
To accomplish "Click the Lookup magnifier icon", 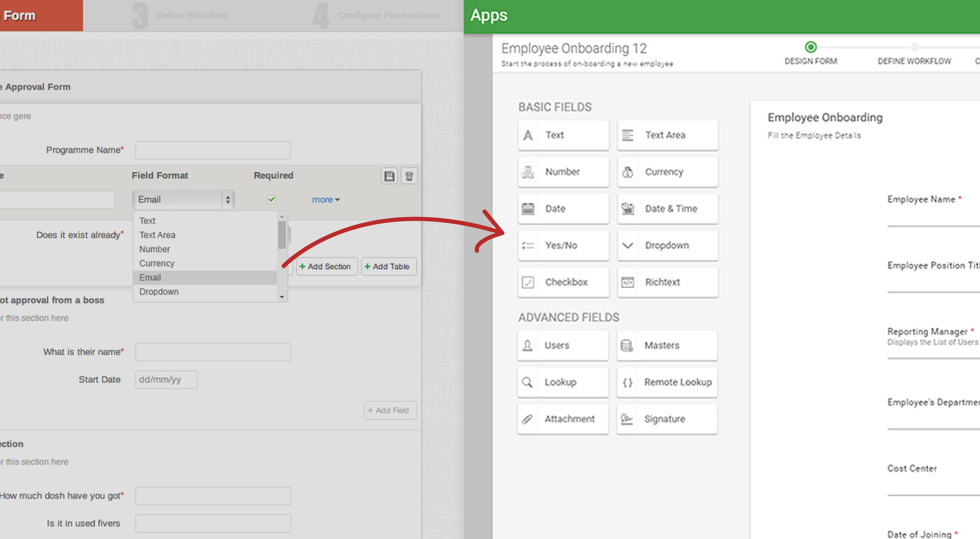I will (x=527, y=382).
